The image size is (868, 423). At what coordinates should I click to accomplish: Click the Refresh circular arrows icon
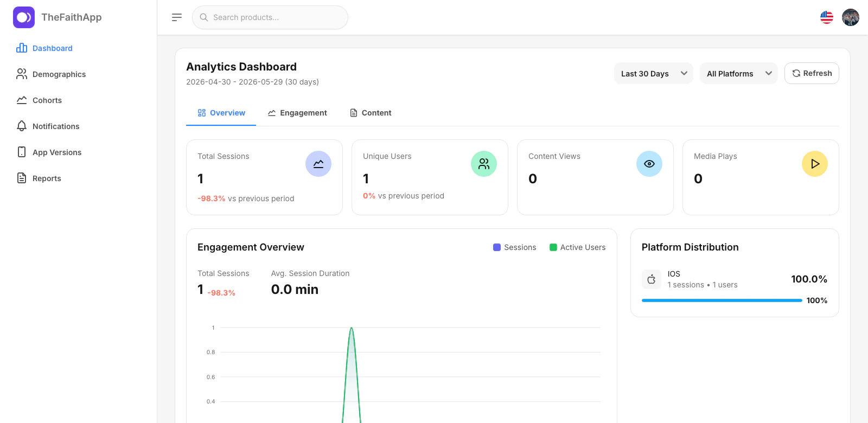tap(796, 73)
